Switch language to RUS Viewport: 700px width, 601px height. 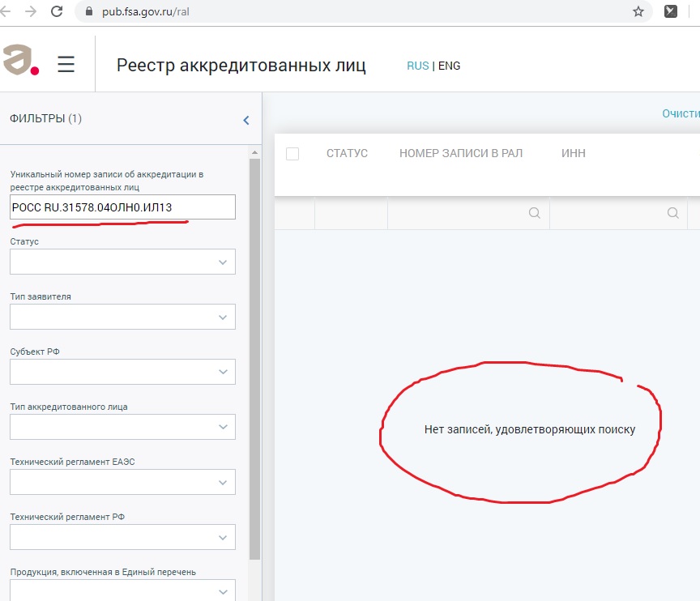418,66
